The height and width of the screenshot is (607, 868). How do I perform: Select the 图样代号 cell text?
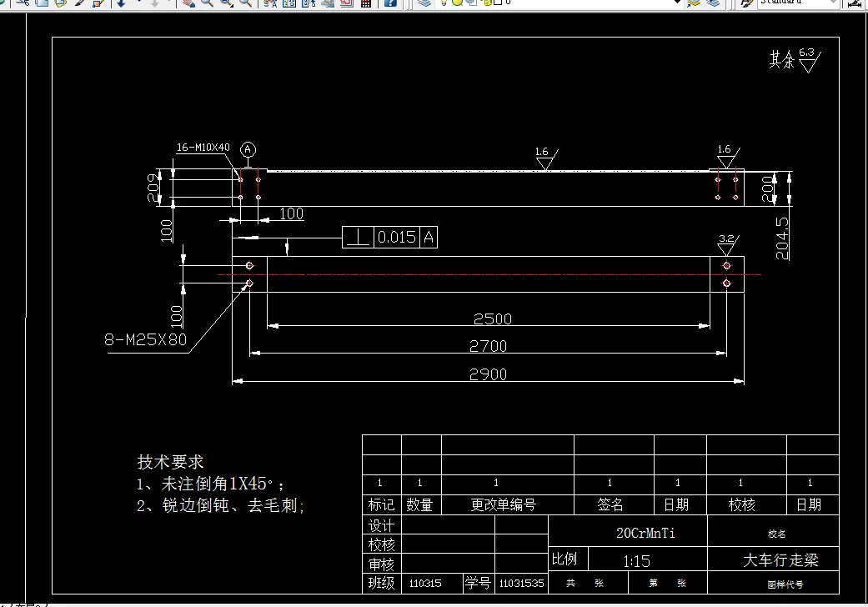click(x=785, y=584)
